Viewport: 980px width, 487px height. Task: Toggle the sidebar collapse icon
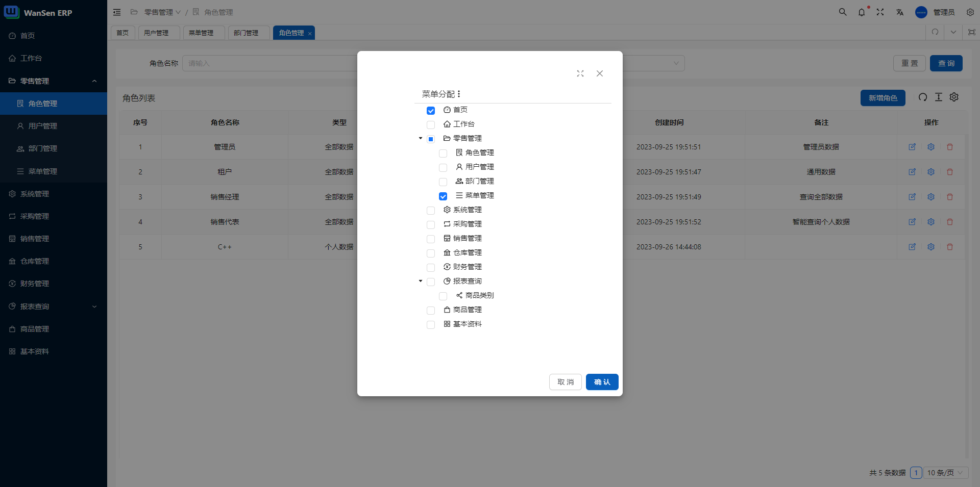pos(117,12)
